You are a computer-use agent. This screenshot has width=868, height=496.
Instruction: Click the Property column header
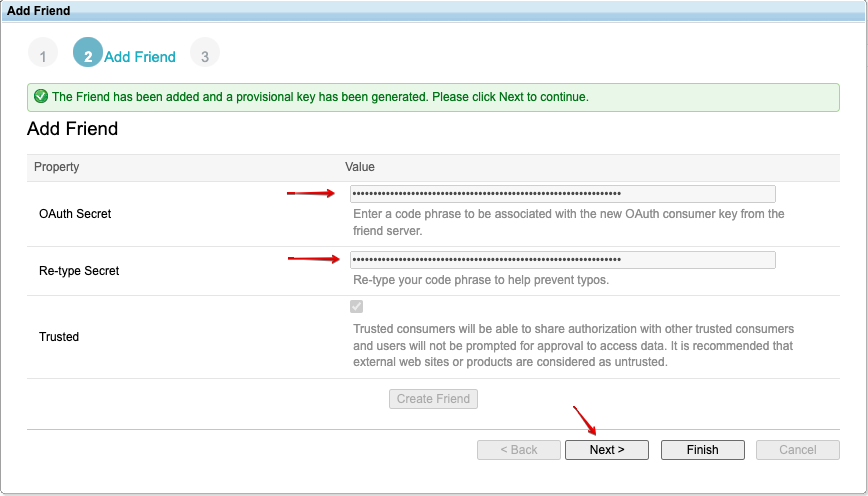tap(57, 167)
